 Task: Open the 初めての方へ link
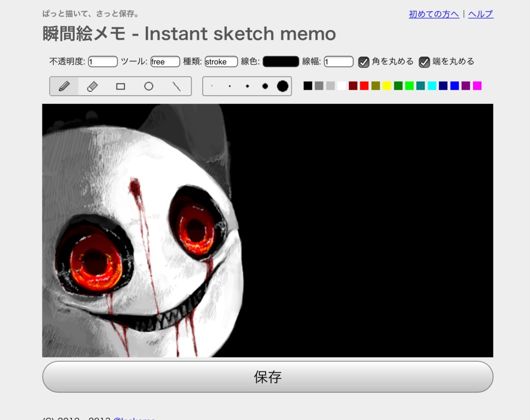tap(434, 14)
